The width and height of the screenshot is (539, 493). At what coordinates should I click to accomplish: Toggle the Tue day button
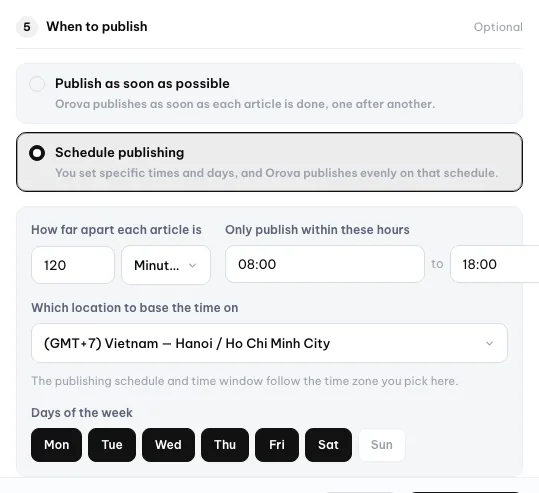tap(112, 445)
